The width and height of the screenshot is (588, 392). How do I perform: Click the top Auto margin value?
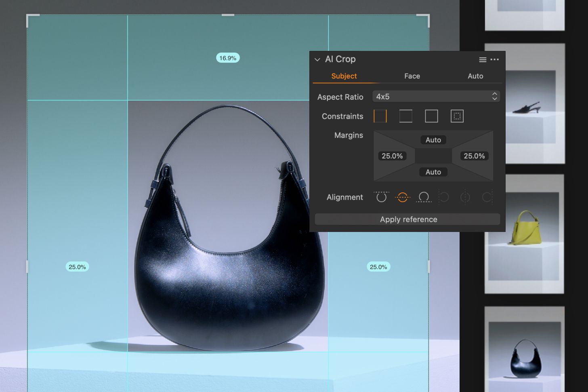pos(433,139)
